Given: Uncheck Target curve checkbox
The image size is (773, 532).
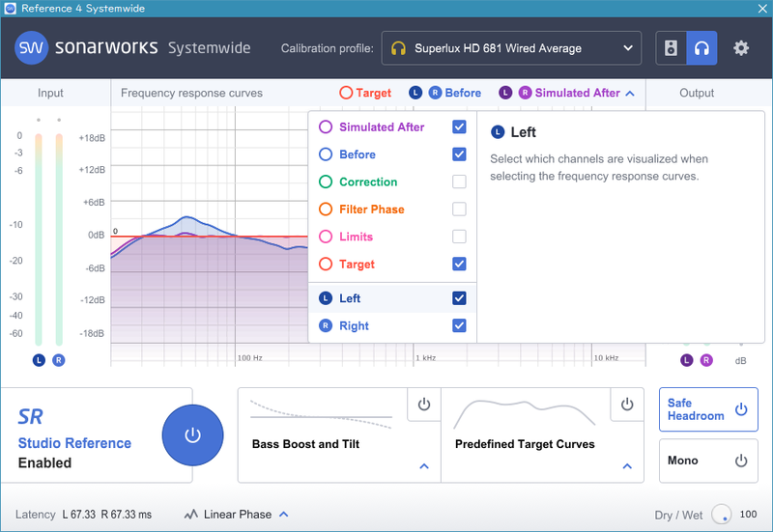Looking at the screenshot, I should pyautogui.click(x=459, y=264).
